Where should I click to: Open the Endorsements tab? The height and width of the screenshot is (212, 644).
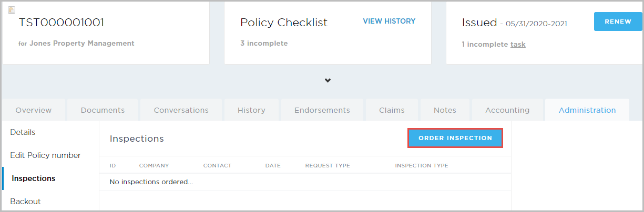click(322, 110)
